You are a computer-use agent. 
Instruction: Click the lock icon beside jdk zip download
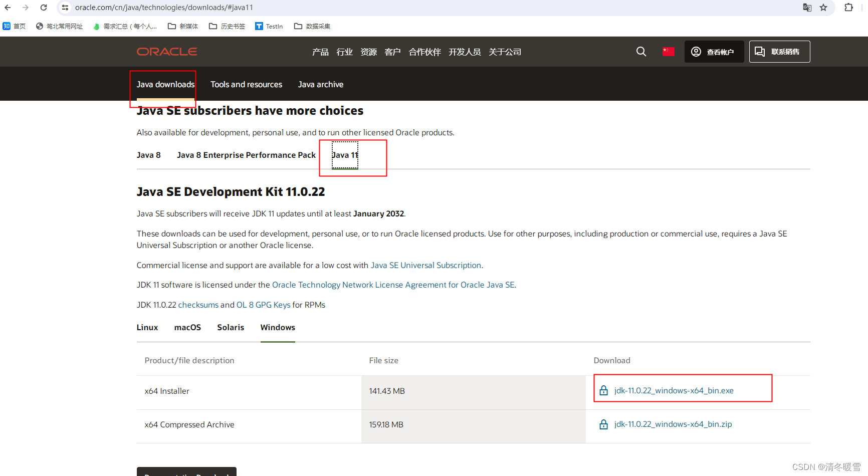pyautogui.click(x=603, y=424)
